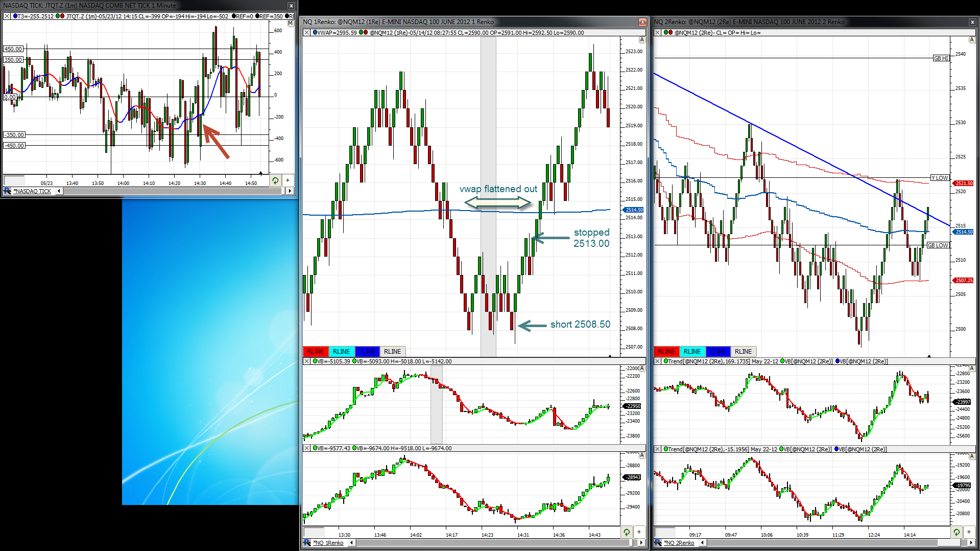Close the Trend 169.1735 study pane
The width and height of the screenshot is (980, 551).
658,361
